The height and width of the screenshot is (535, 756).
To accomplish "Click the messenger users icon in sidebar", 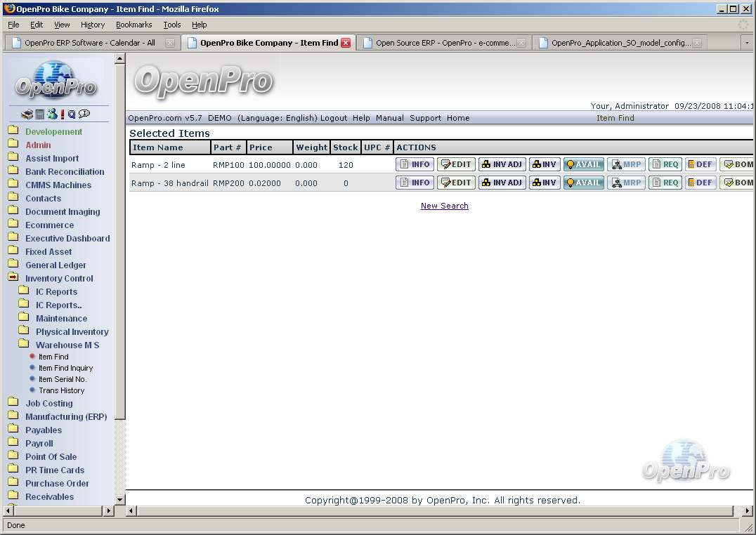I will (52, 114).
